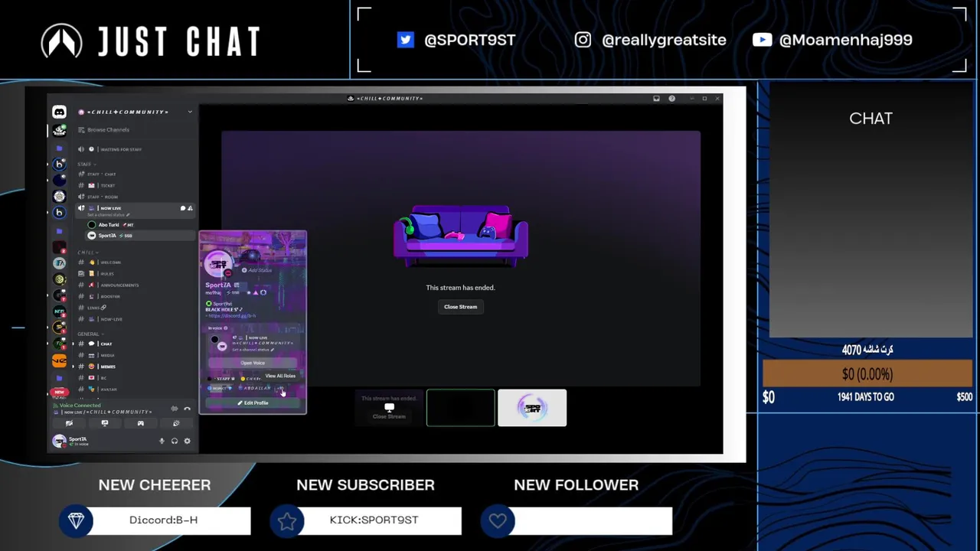This screenshot has width=980, height=551.
Task: Click the share screen button
Action: [105, 423]
